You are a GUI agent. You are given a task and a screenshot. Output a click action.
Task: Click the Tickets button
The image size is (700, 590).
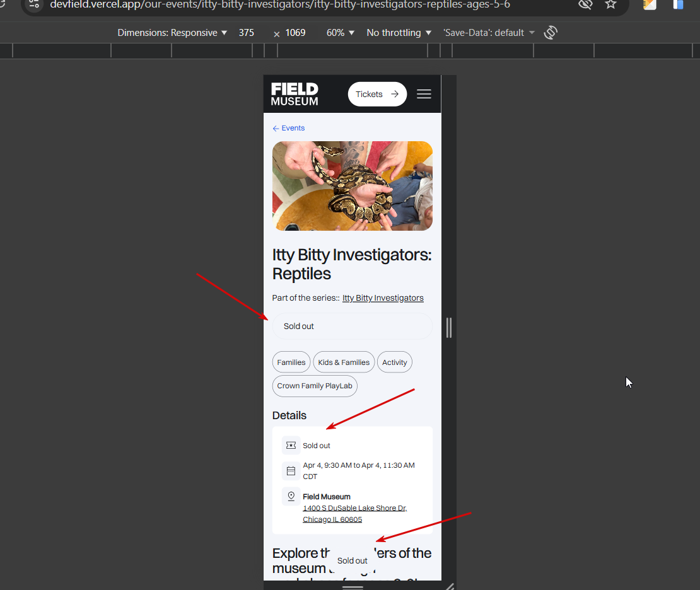(377, 94)
